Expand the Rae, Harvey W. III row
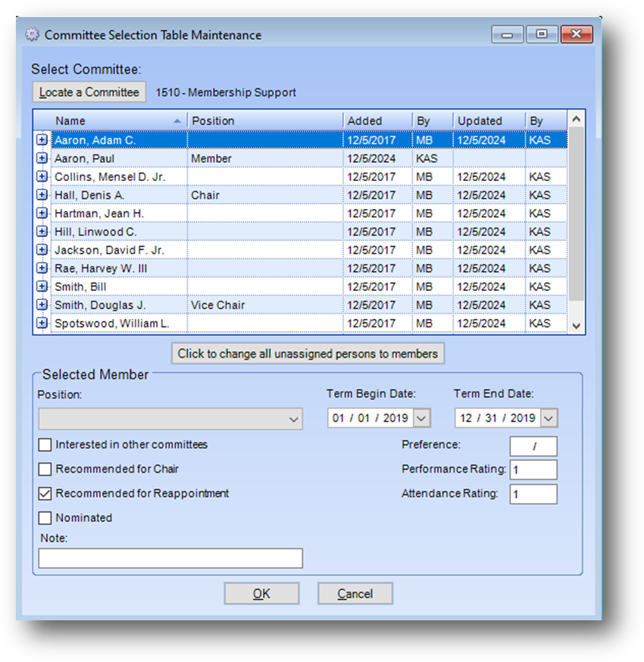This screenshot has height=662, width=644. pyautogui.click(x=42, y=267)
